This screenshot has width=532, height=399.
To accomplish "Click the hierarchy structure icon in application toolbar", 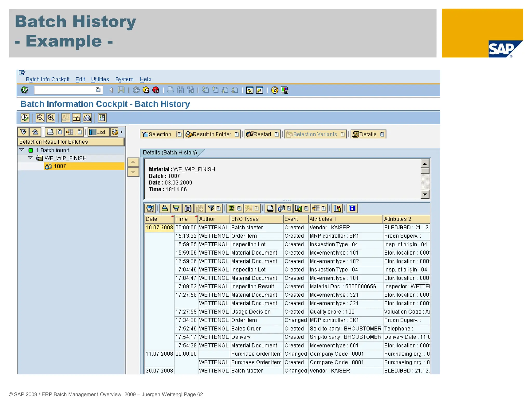I will [76, 118].
